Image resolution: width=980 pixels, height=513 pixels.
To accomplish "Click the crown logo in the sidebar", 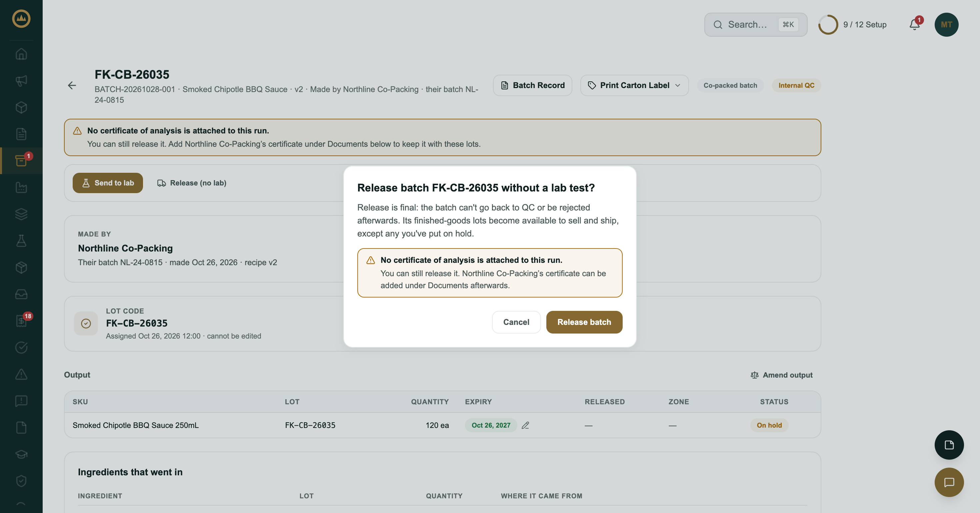I will (x=21, y=18).
